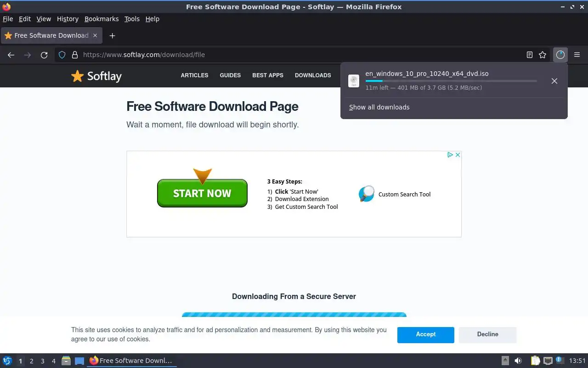Switch to virtual desktop 4
The image size is (588, 368).
click(x=53, y=361)
